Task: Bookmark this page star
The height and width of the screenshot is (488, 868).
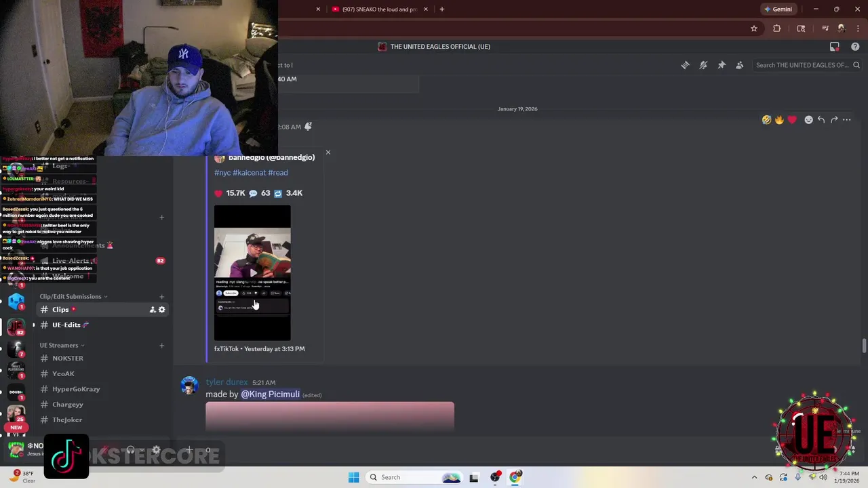Action: click(x=753, y=28)
